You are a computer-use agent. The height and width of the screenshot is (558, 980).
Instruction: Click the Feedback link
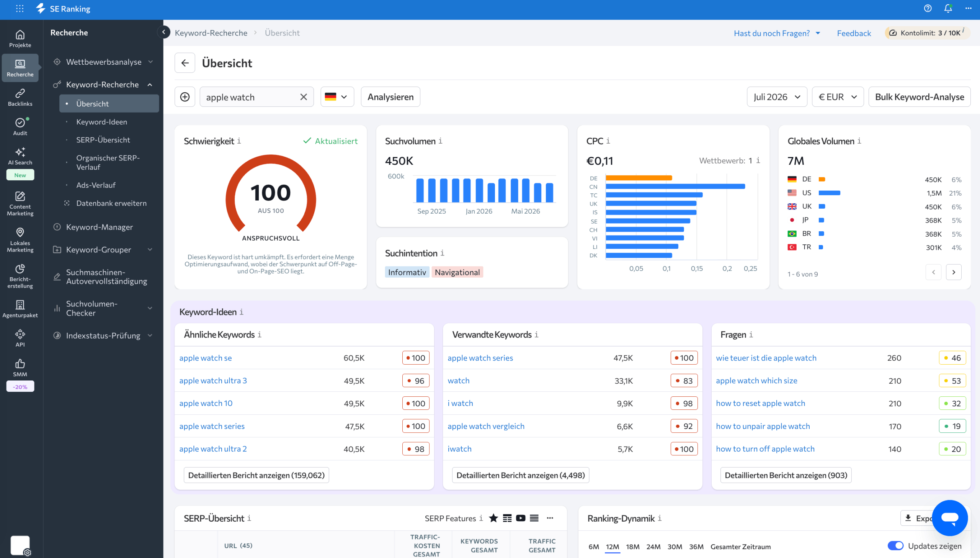coord(854,33)
